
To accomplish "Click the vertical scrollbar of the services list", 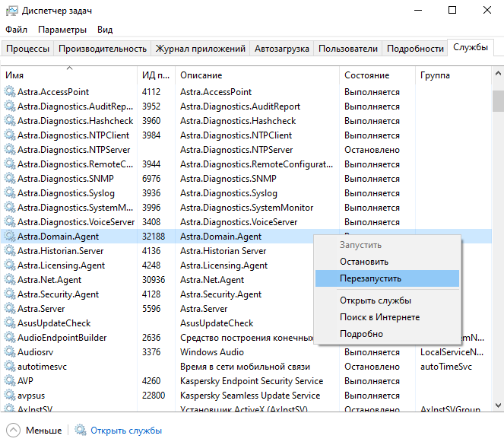I will click(498, 228).
